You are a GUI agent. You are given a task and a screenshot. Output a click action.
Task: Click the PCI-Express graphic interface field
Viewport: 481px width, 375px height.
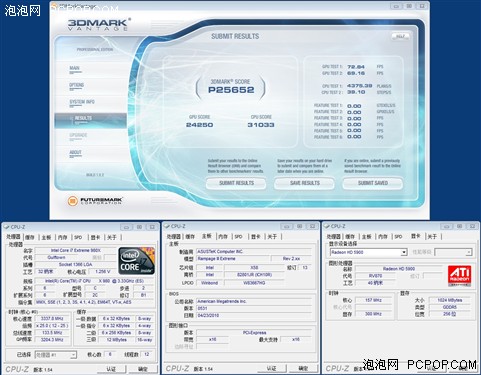(x=254, y=333)
